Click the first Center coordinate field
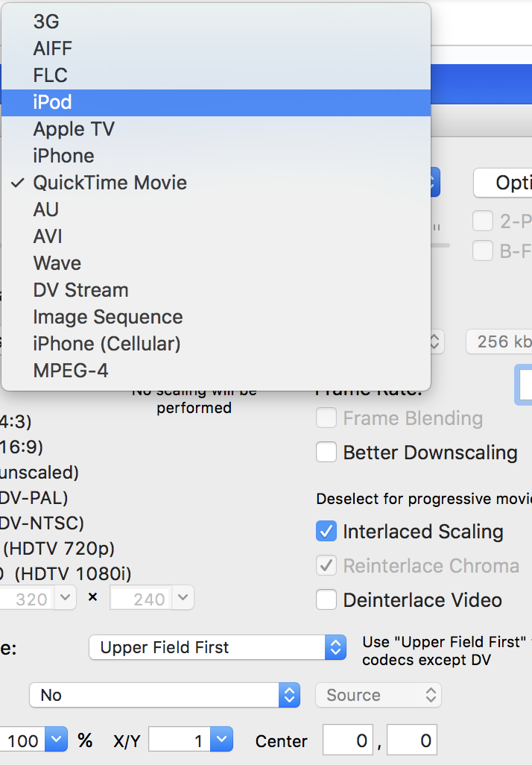This screenshot has width=532, height=765. click(348, 740)
